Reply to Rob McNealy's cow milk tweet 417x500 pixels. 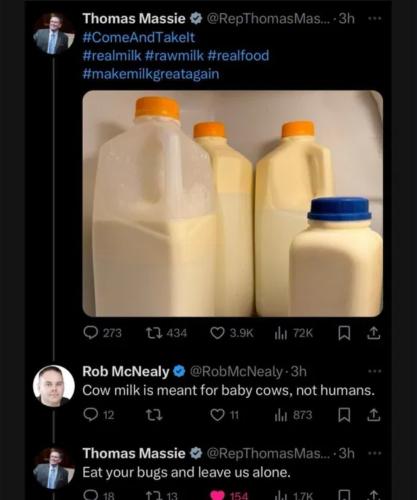click(x=99, y=415)
